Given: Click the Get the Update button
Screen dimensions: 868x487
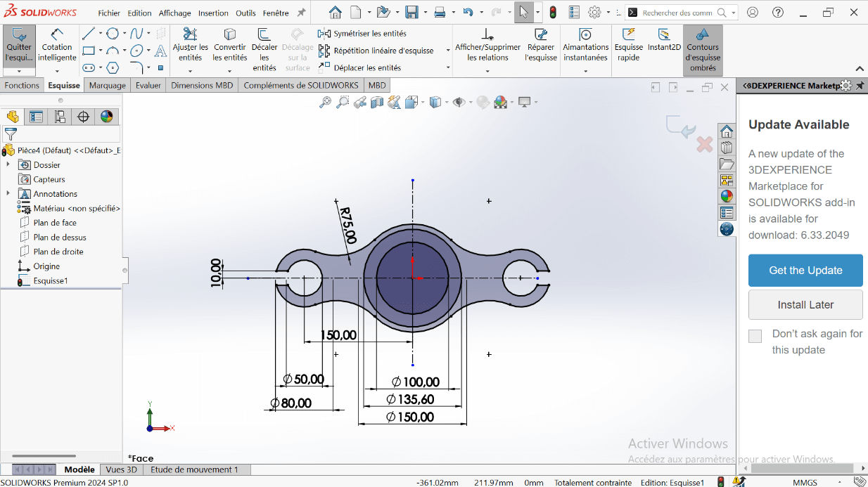Looking at the screenshot, I should 805,271.
